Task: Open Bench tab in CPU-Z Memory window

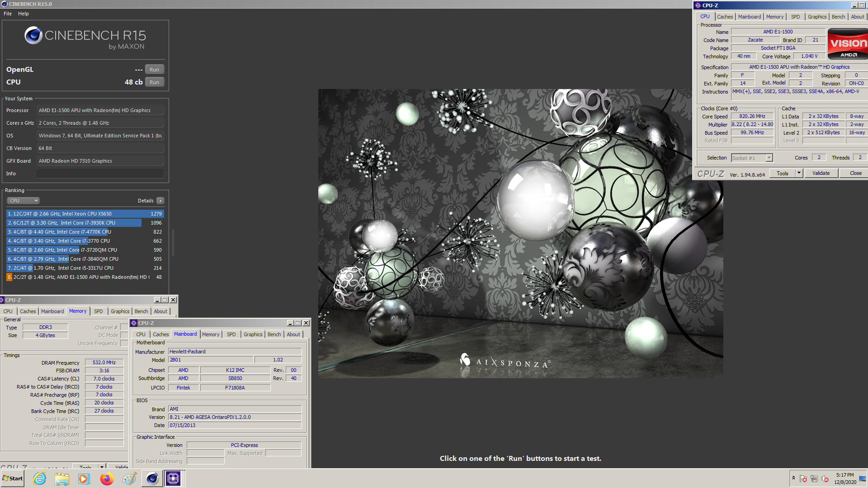Action: (x=141, y=311)
